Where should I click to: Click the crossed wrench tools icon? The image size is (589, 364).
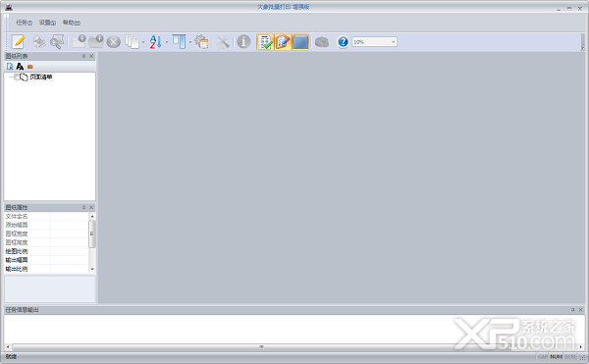(x=223, y=41)
